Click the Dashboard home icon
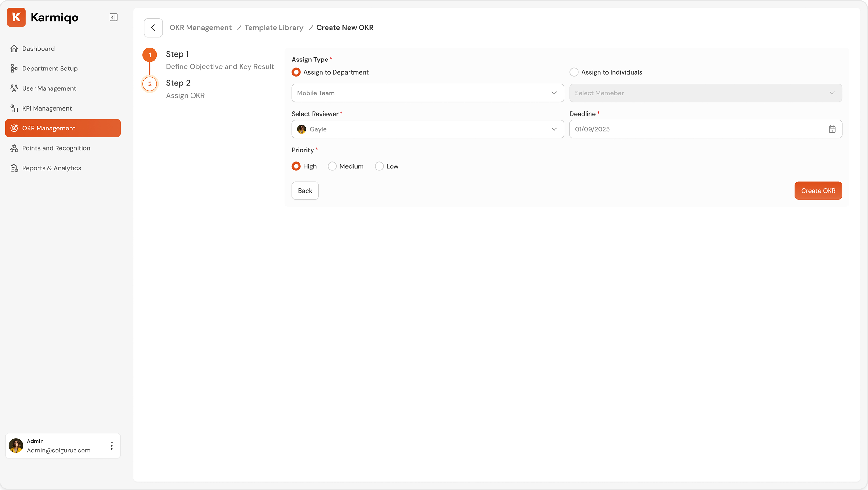This screenshot has width=868, height=490. 14,48
